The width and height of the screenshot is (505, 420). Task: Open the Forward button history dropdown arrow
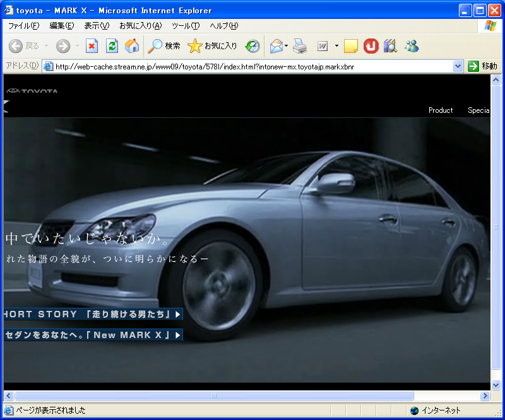77,46
